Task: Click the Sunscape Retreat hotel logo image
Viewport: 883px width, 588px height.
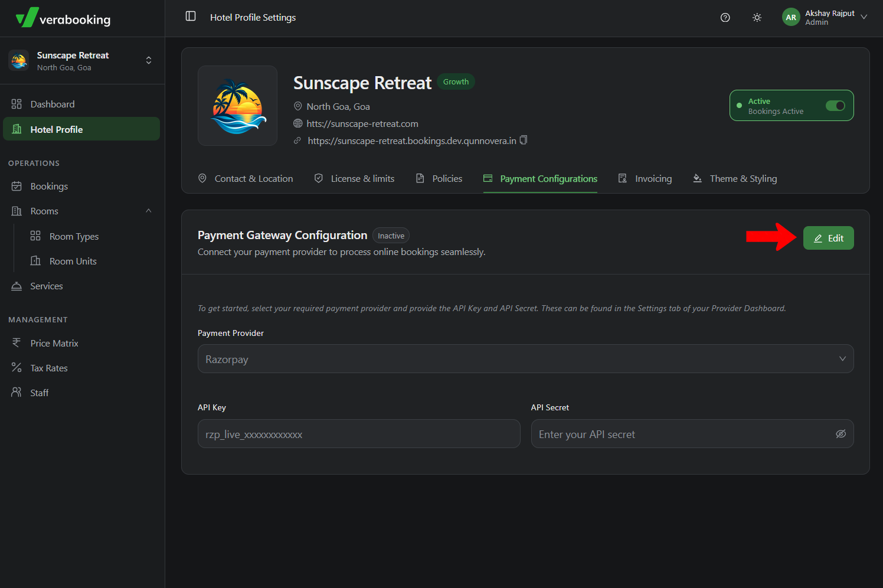Action: pyautogui.click(x=237, y=106)
